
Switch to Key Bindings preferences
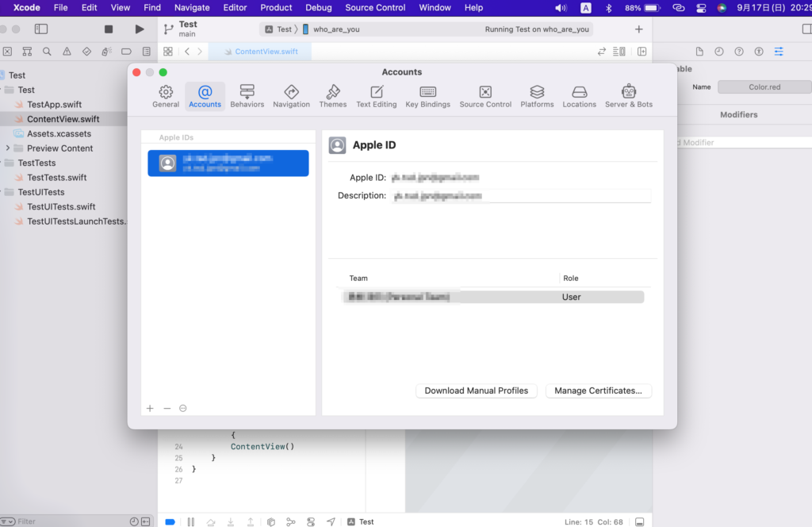(x=427, y=96)
